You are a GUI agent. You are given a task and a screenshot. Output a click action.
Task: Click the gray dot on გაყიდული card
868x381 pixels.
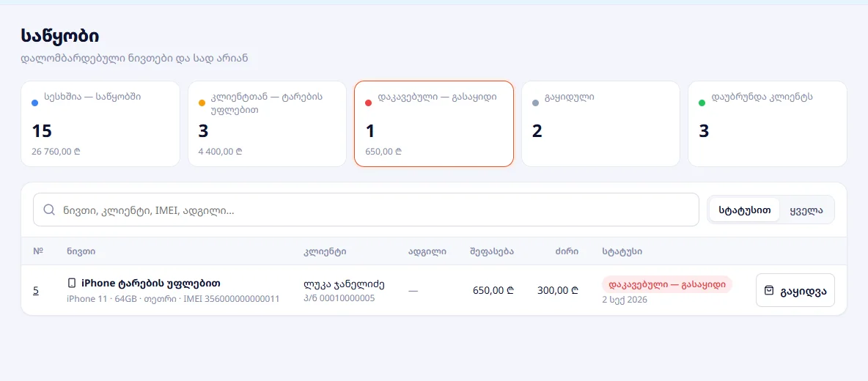pyautogui.click(x=535, y=103)
